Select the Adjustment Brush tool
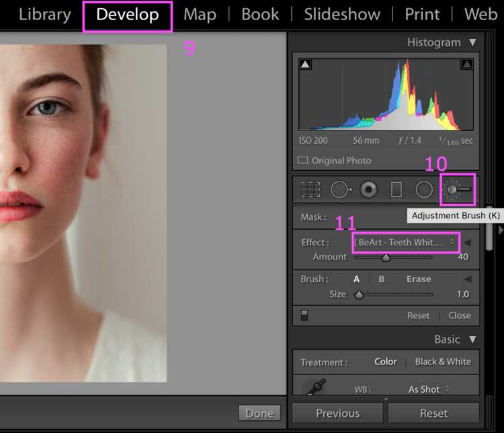This screenshot has width=504, height=433. (x=458, y=190)
